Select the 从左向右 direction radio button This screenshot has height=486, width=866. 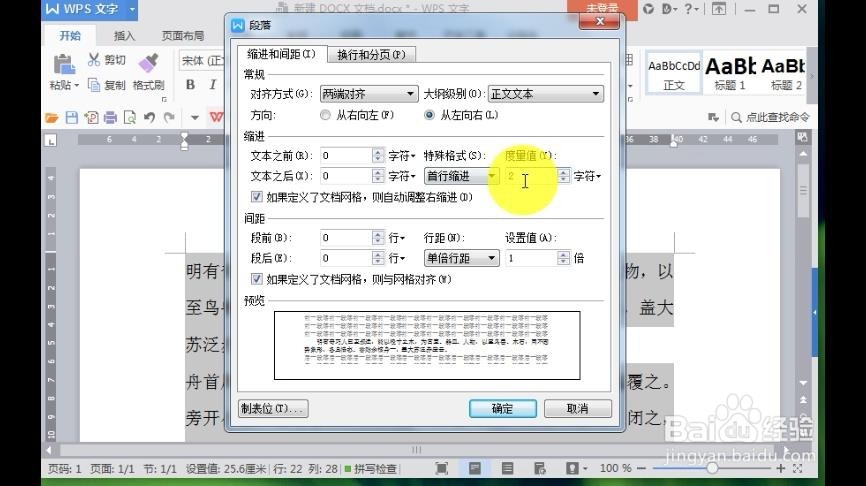coord(429,115)
